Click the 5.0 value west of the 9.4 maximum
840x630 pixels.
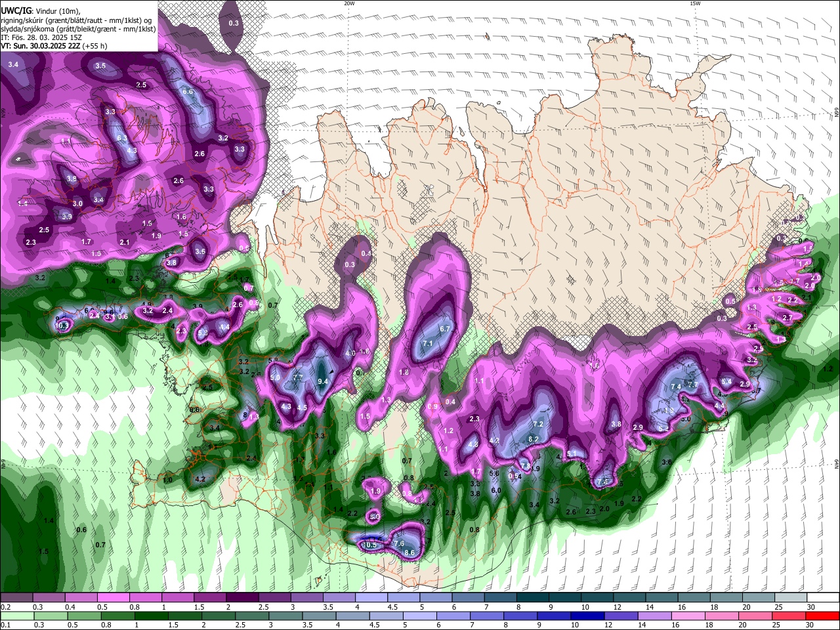click(275, 378)
